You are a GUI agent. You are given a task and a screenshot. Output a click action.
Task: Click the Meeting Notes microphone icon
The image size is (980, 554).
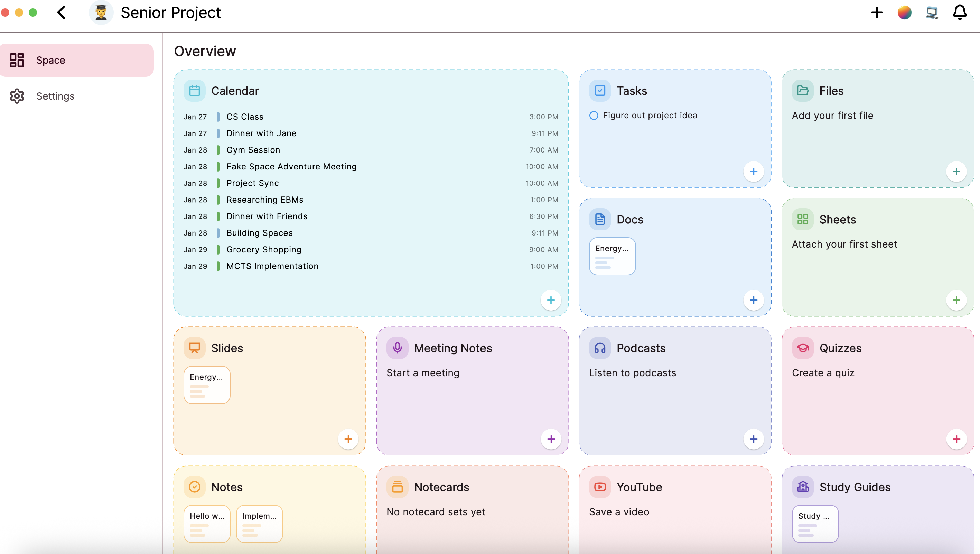pos(398,348)
